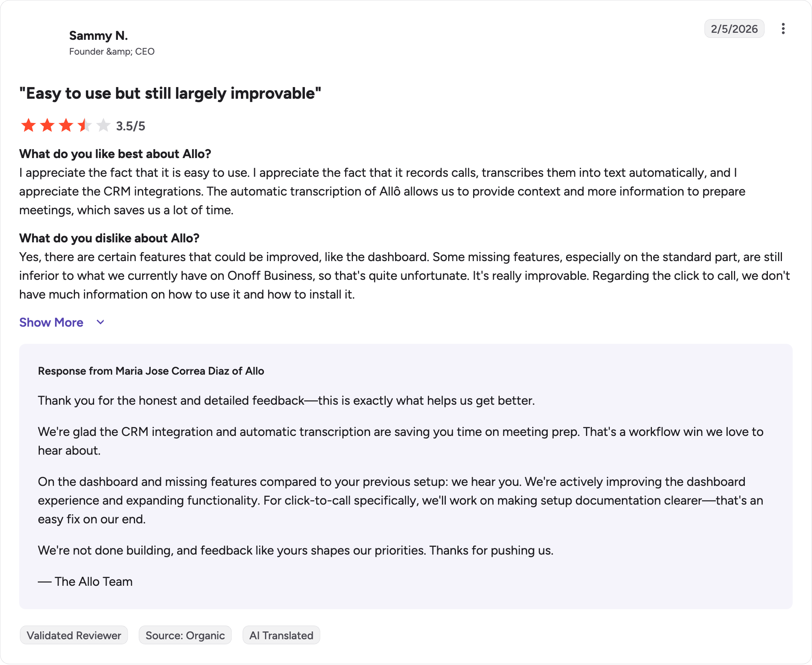Click the Validated Reviewer tag
Image resolution: width=812 pixels, height=665 pixels.
pos(74,635)
